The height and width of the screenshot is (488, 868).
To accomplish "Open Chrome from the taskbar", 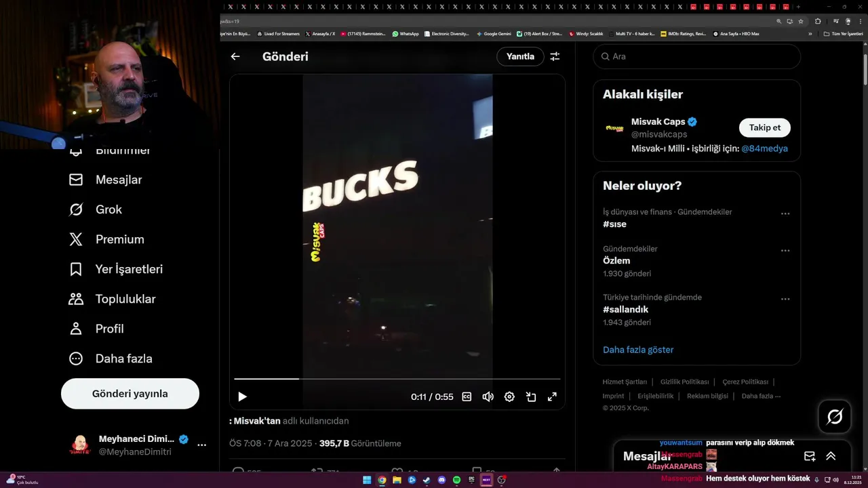I will 382,480.
